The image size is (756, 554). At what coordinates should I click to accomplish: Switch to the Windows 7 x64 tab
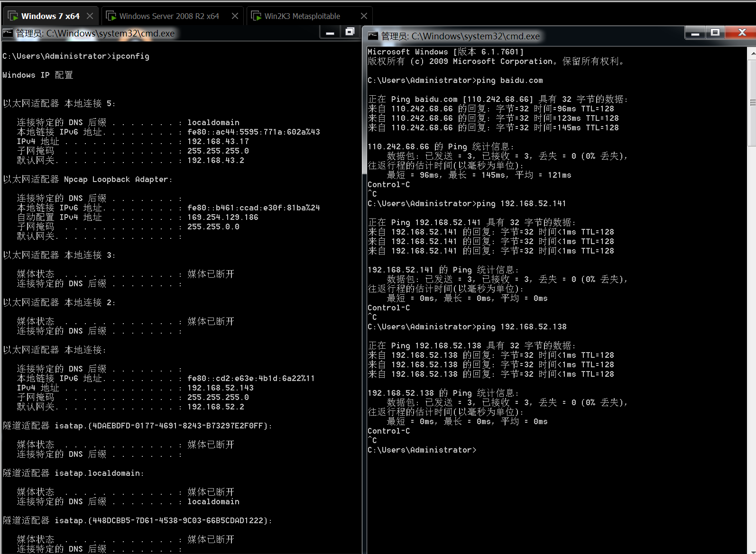pyautogui.click(x=50, y=16)
